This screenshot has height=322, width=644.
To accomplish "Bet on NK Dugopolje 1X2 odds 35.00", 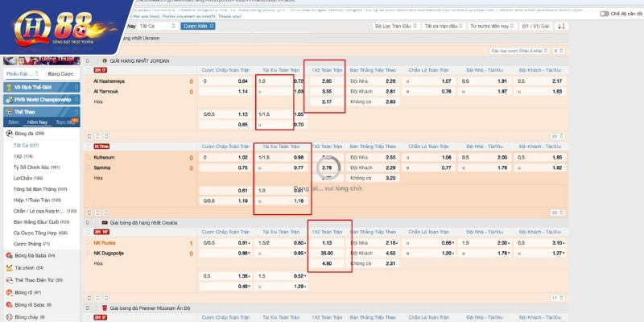I will pos(327,253).
